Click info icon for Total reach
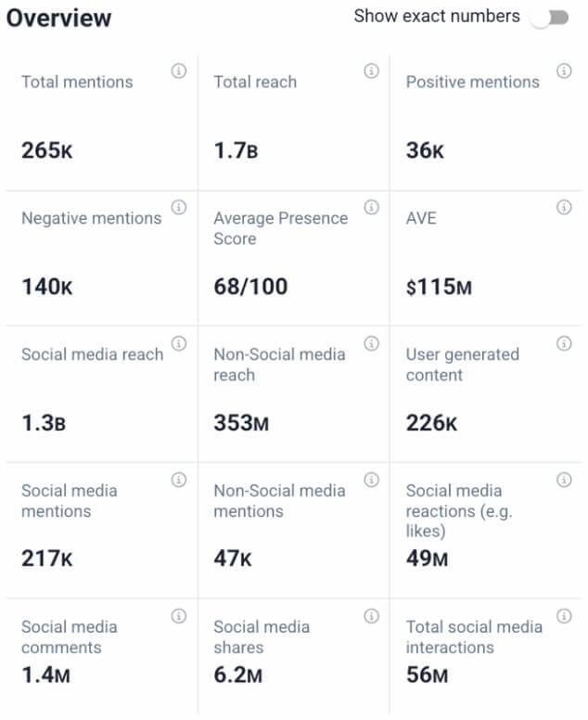Image resolution: width=588 pixels, height=720 pixels. (x=371, y=71)
